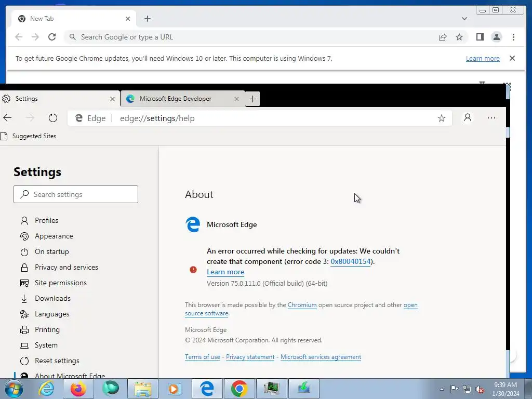Open Appearance settings section
Image resolution: width=532 pixels, height=399 pixels.
pos(54,236)
